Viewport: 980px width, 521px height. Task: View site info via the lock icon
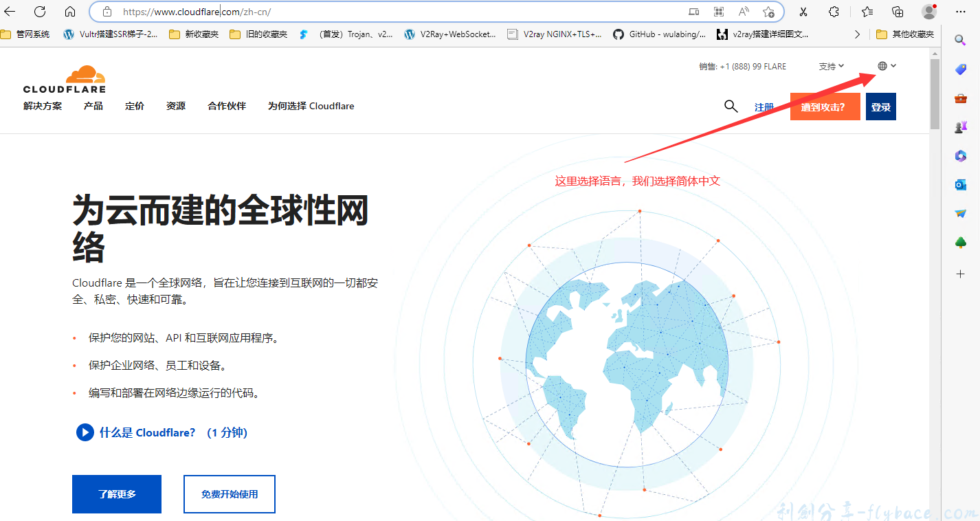pyautogui.click(x=107, y=12)
